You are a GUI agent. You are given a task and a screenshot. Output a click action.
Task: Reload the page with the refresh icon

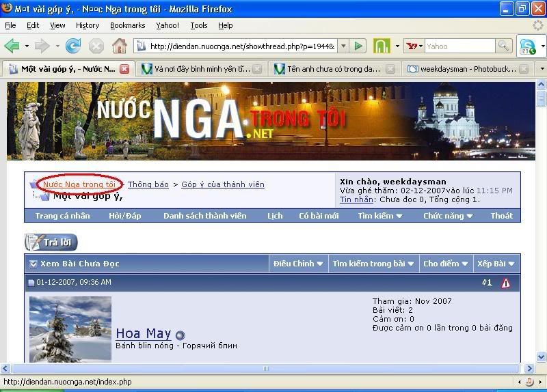click(x=73, y=46)
